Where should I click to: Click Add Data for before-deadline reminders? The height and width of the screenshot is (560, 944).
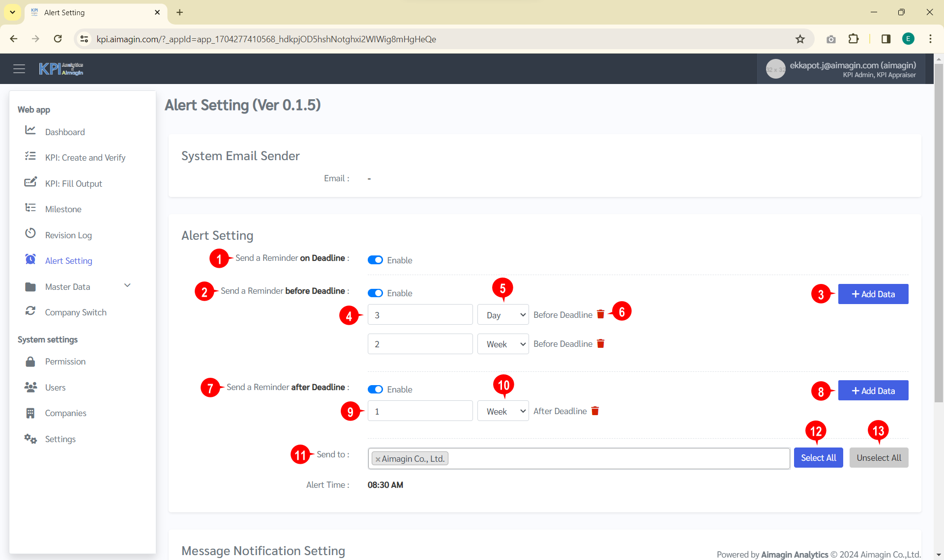point(873,294)
